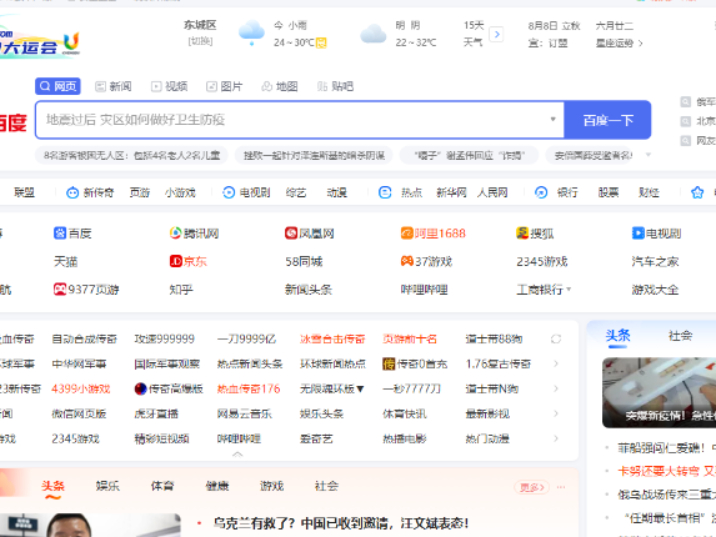
Task: Open the 传奇高爆版 link
Action: tap(168, 389)
